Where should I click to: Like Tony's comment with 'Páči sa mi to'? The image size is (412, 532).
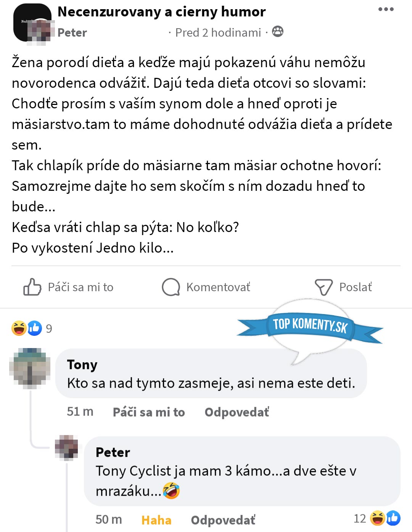pyautogui.click(x=149, y=412)
